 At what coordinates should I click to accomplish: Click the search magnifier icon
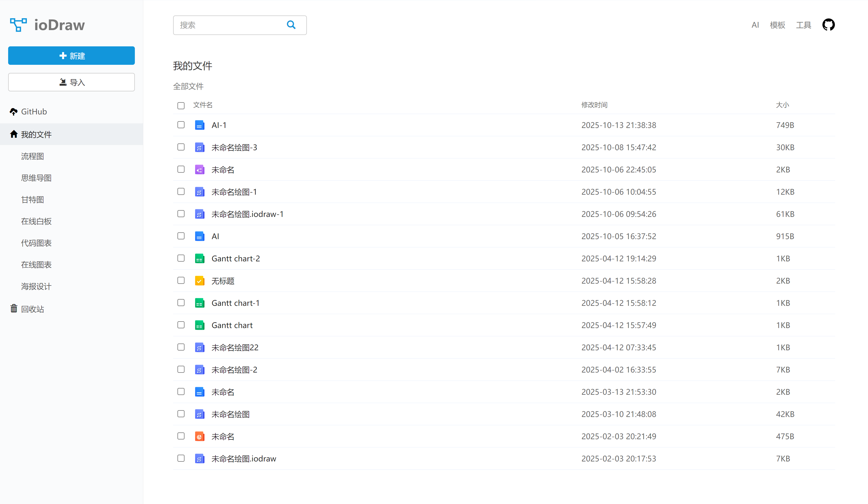pyautogui.click(x=291, y=25)
